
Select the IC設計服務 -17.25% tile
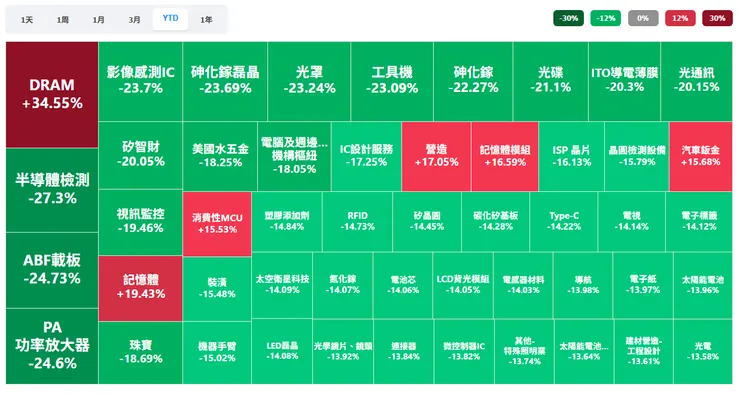tap(366, 156)
